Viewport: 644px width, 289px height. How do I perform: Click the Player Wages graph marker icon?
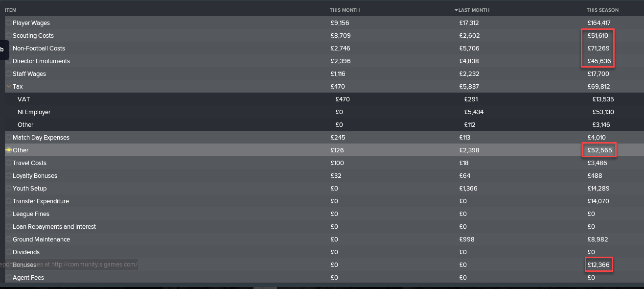point(8,23)
